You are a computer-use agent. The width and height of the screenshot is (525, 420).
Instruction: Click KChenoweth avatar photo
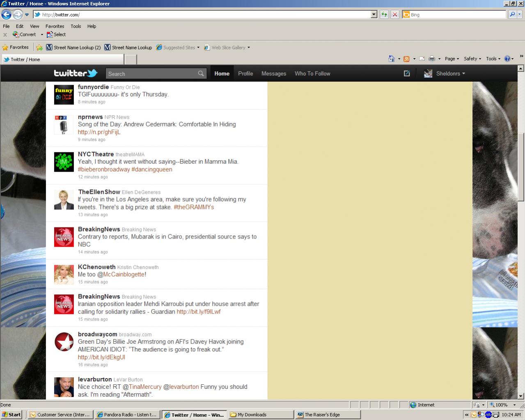[64, 275]
